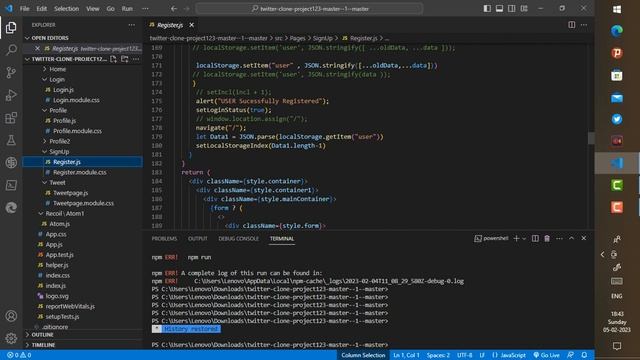640x360 pixels.
Task: Expand the Timeline section
Action: point(43,345)
